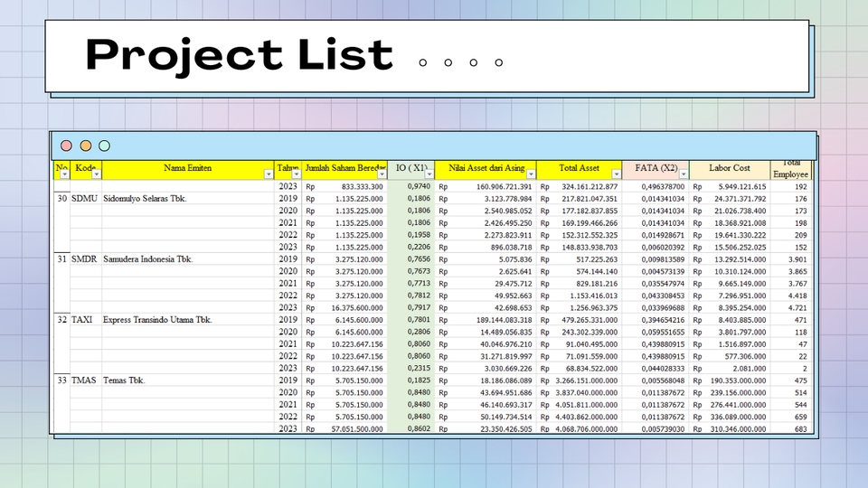Click Total Asset value 68.834.522.000
This screenshot has height=488, width=868.
click(591, 369)
